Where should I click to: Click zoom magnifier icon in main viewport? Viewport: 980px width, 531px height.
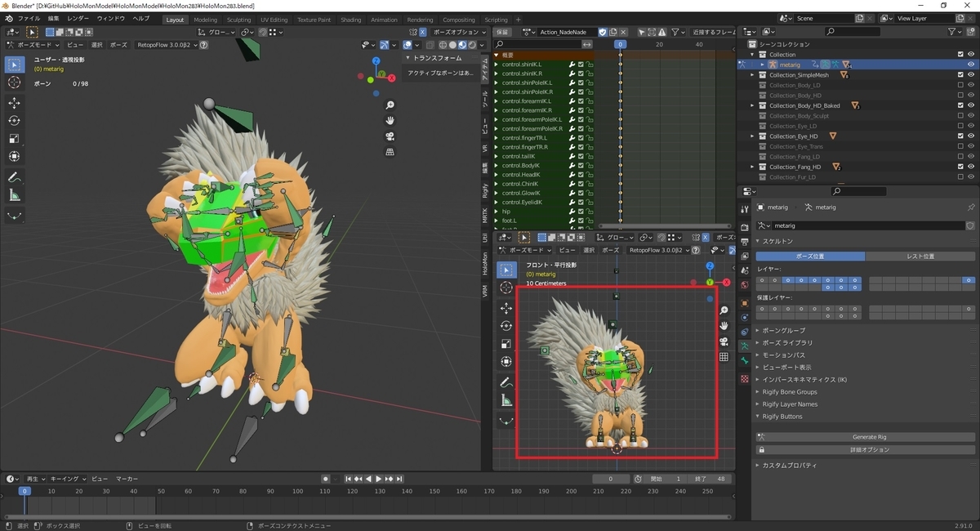[390, 105]
